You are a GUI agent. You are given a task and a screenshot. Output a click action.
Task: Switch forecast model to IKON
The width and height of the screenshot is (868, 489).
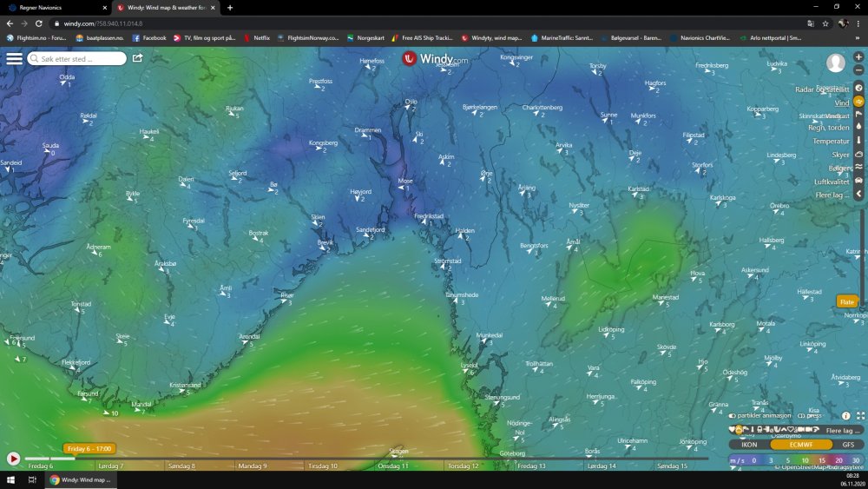point(749,445)
